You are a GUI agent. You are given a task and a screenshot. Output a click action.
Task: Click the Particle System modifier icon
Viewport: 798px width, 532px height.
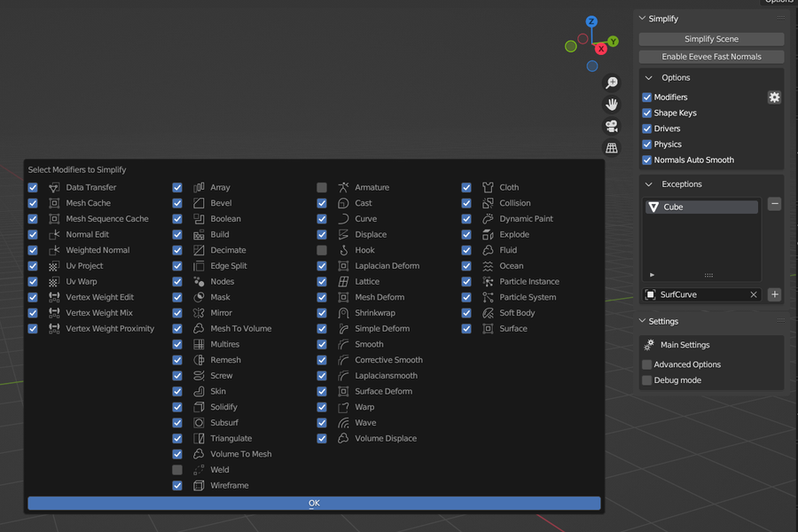(x=488, y=297)
